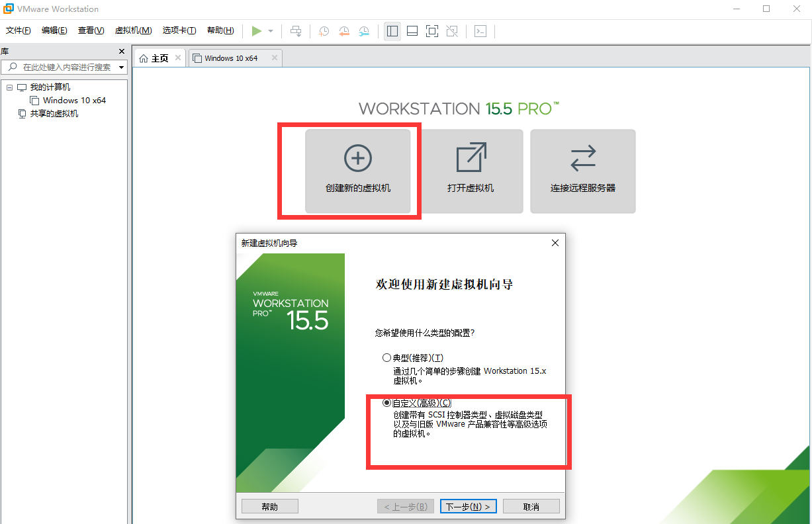Click the VMware Workstation title bar icon
The image size is (812, 524).
tap(9, 9)
